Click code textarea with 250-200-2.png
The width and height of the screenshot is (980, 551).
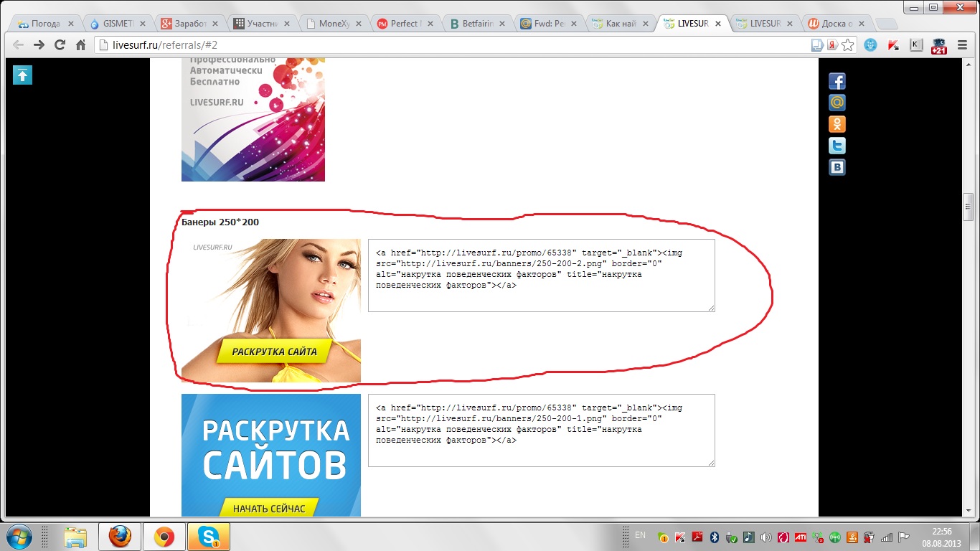point(542,275)
